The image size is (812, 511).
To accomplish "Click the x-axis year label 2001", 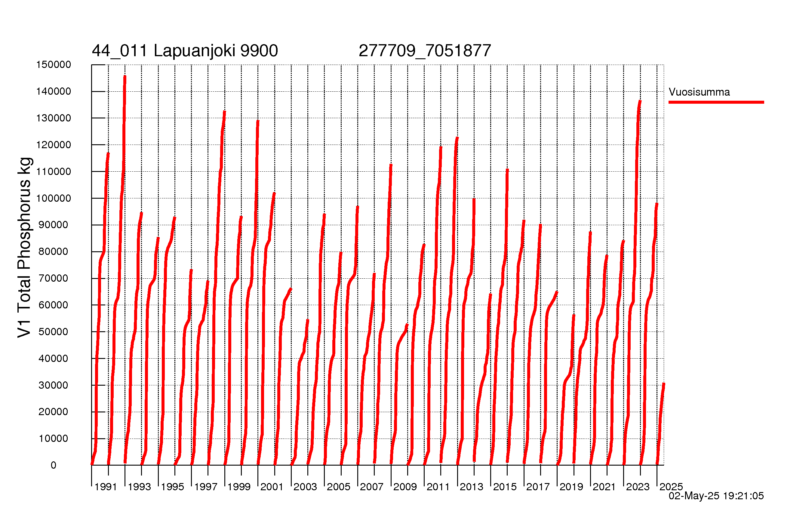I will point(272,487).
